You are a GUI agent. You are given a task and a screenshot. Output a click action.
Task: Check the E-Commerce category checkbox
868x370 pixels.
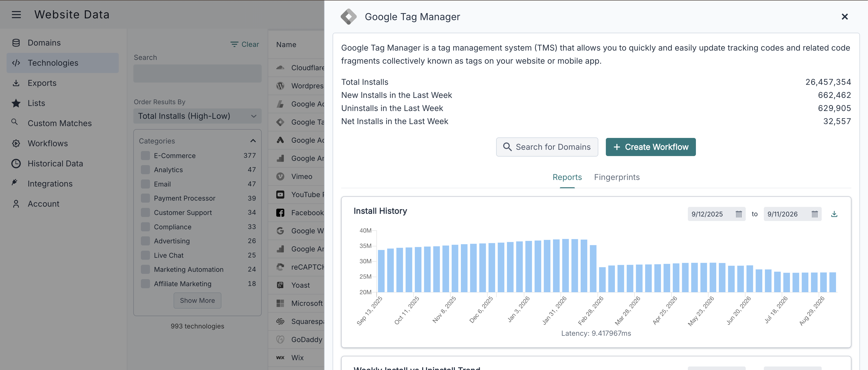145,155
